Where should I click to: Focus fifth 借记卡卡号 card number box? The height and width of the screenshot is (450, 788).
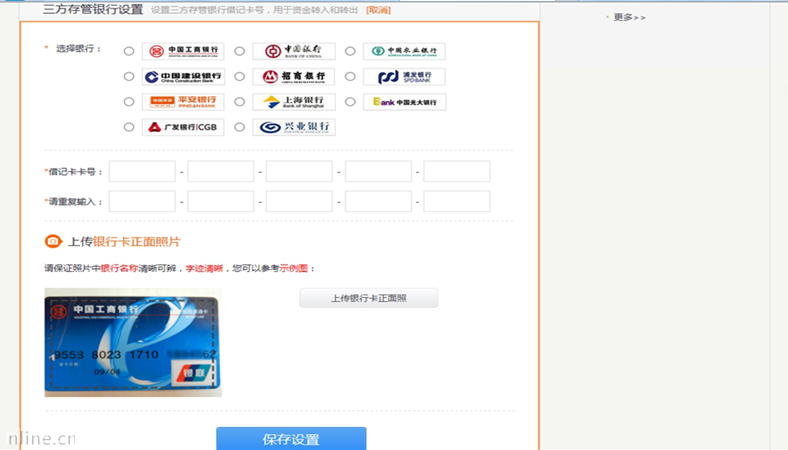coord(456,171)
